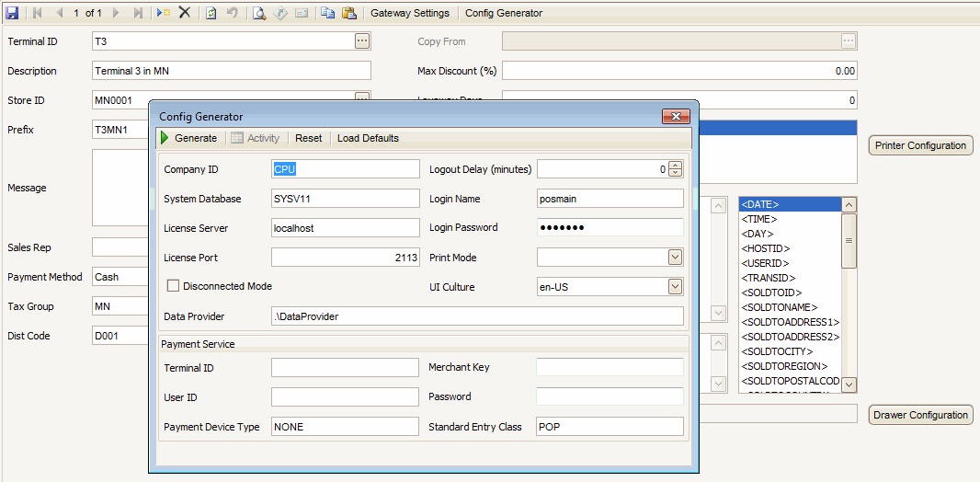Increase Logout Delay with the up spinner
Viewport: 980px width, 482px height.
click(x=676, y=166)
